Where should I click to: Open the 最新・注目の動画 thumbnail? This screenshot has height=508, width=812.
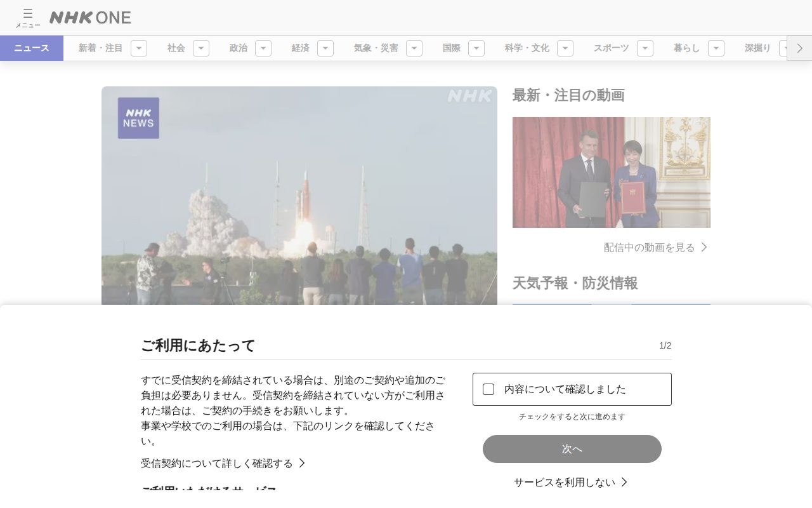(x=611, y=172)
